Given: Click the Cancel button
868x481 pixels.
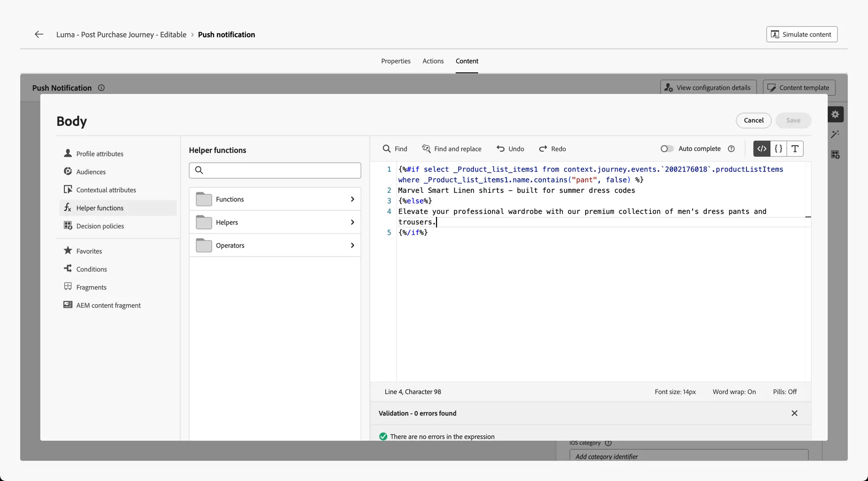Looking at the screenshot, I should [753, 121].
